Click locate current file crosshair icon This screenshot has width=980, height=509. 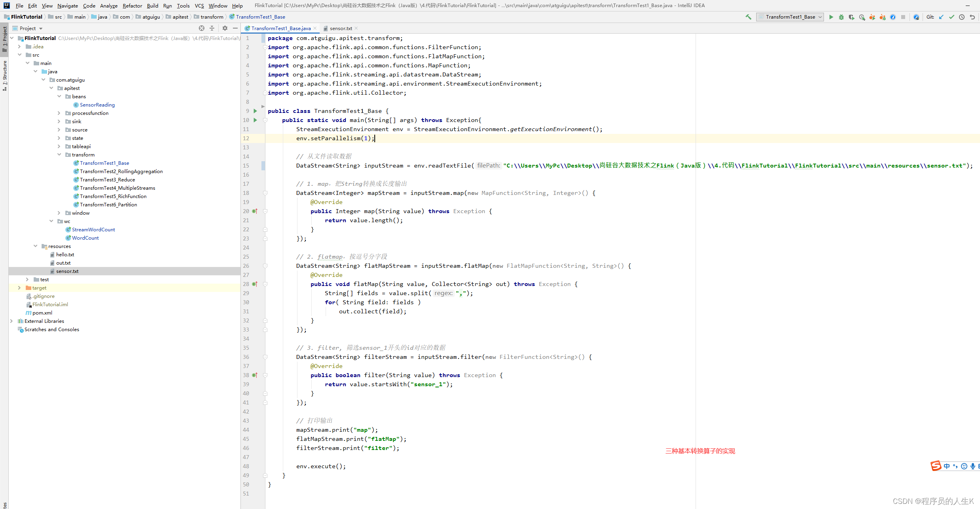(202, 28)
